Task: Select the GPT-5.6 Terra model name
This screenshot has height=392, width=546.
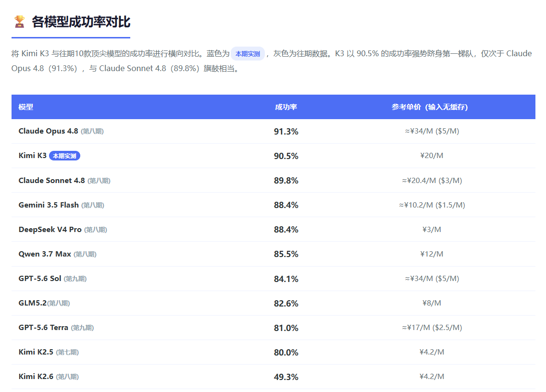Action: (x=43, y=328)
